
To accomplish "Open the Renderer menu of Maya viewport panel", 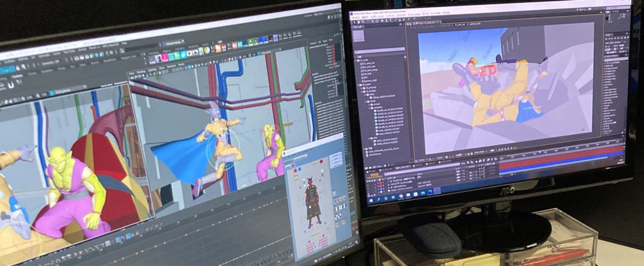I will click(171, 66).
